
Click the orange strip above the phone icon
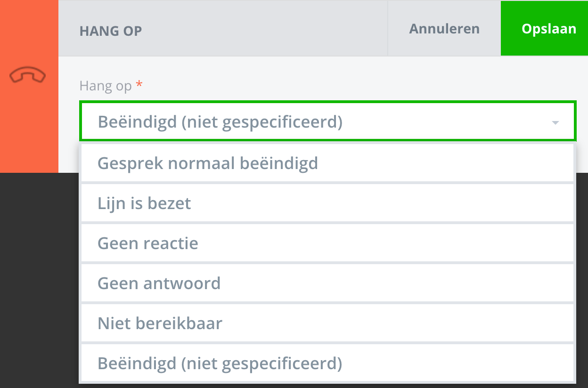coord(28,28)
